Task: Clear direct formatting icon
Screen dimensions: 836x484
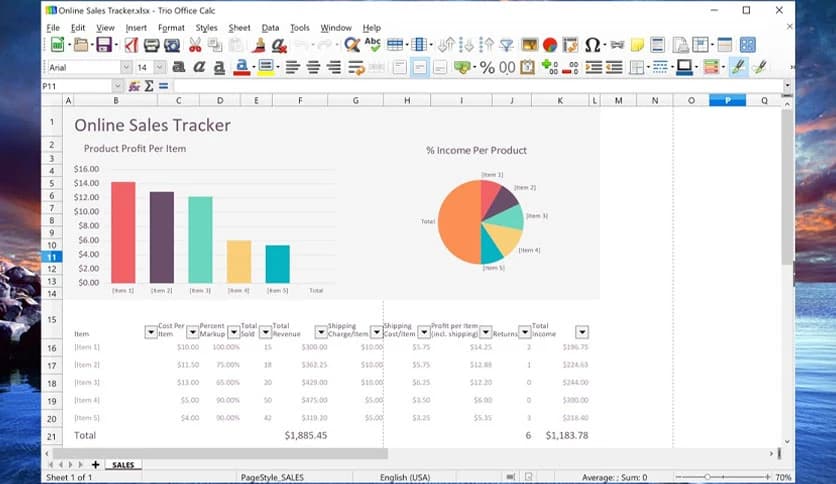Action: 279,45
